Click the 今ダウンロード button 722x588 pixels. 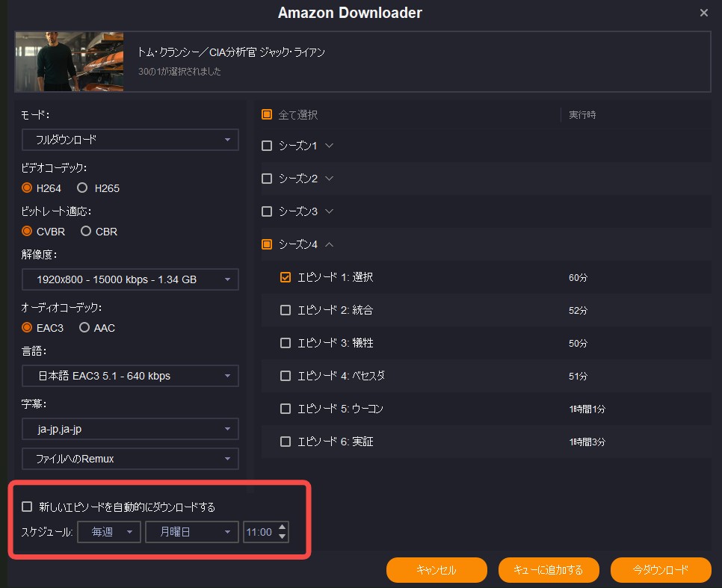pos(661,570)
